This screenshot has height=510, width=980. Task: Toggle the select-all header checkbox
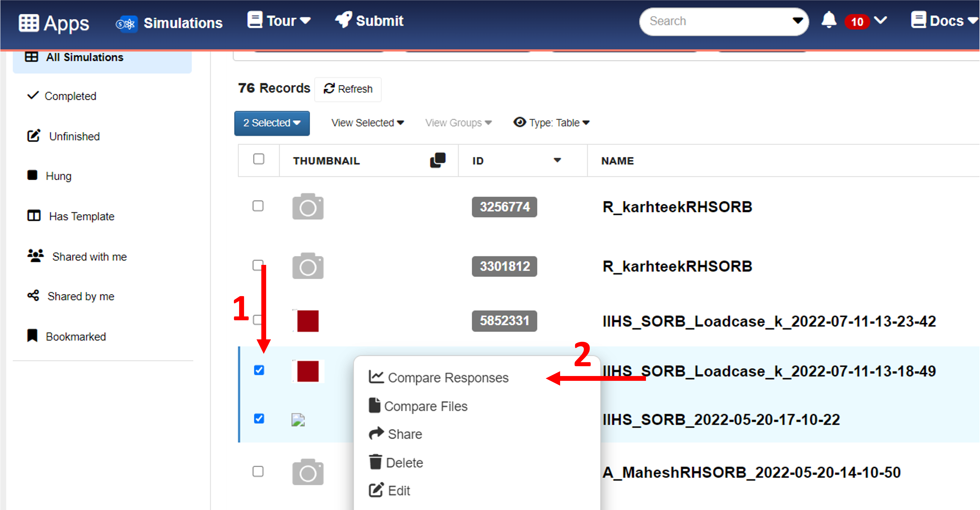259,159
